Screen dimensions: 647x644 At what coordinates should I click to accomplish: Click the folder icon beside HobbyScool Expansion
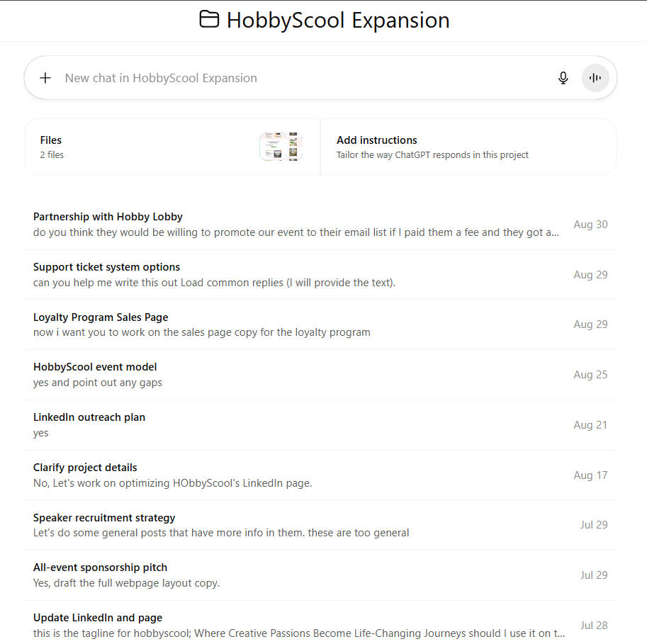[x=209, y=19]
